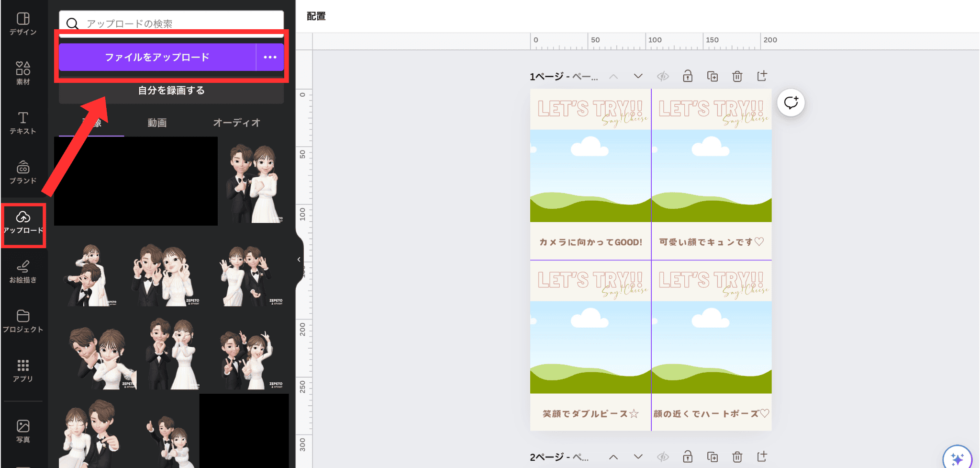Switch to the 動画 tab

pos(157,123)
